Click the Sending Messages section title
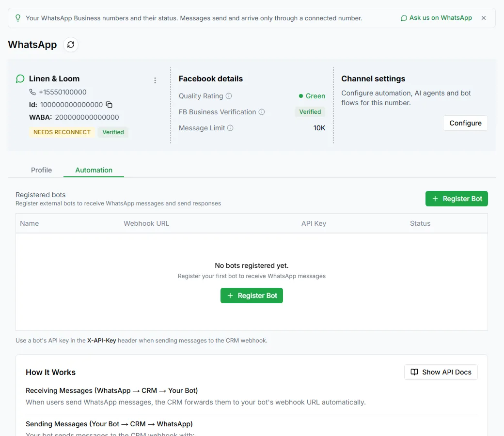This screenshot has height=436, width=504. 109,424
